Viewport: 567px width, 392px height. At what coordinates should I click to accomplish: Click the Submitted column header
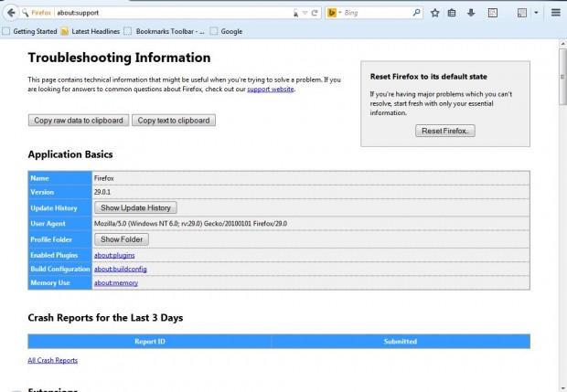(401, 342)
